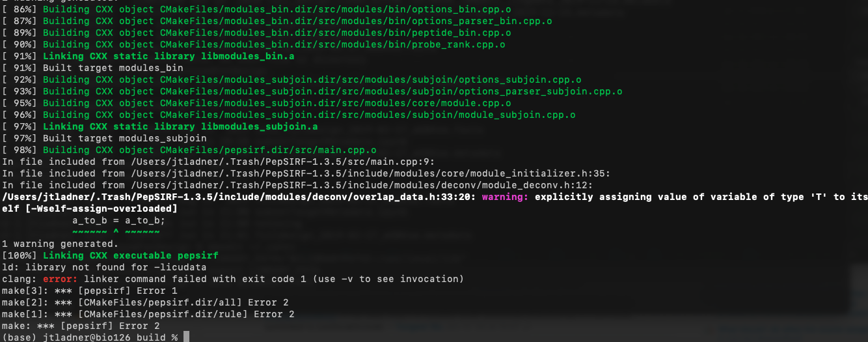This screenshot has width=868, height=342.
Task: Click the overlap_data.h:33:20 warning path
Action: point(239,197)
